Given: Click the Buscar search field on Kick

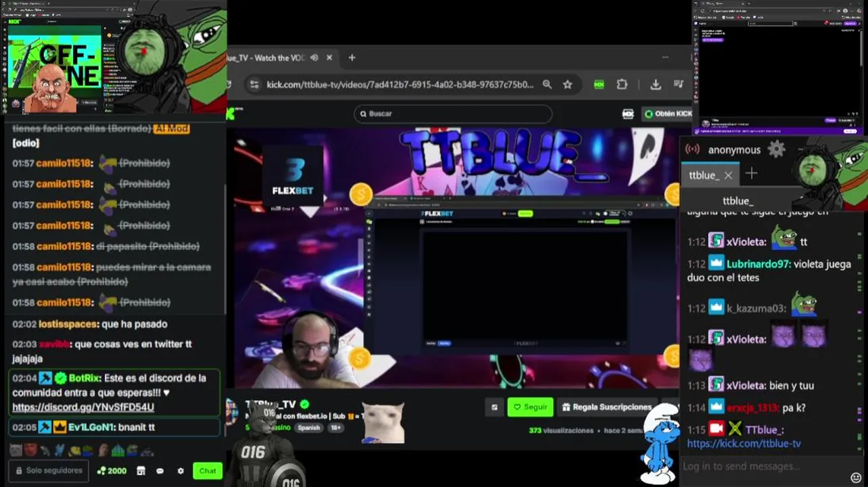Looking at the screenshot, I should tap(453, 114).
